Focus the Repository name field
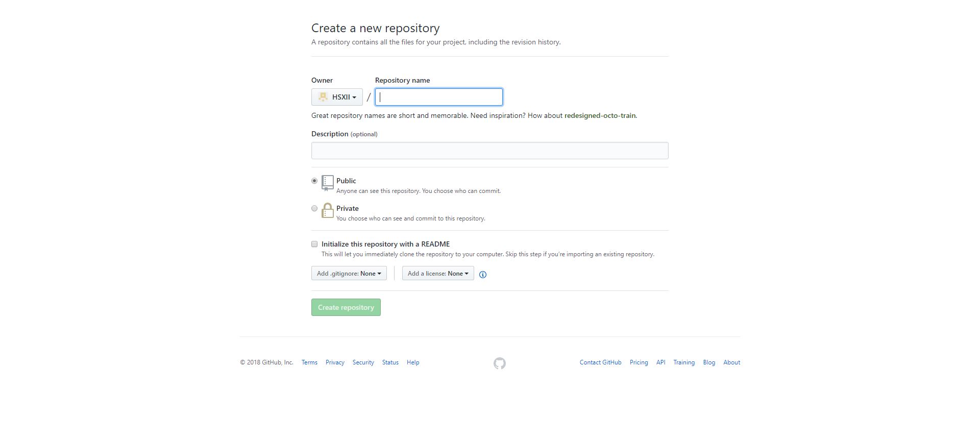The height and width of the screenshot is (441, 980). coord(439,97)
